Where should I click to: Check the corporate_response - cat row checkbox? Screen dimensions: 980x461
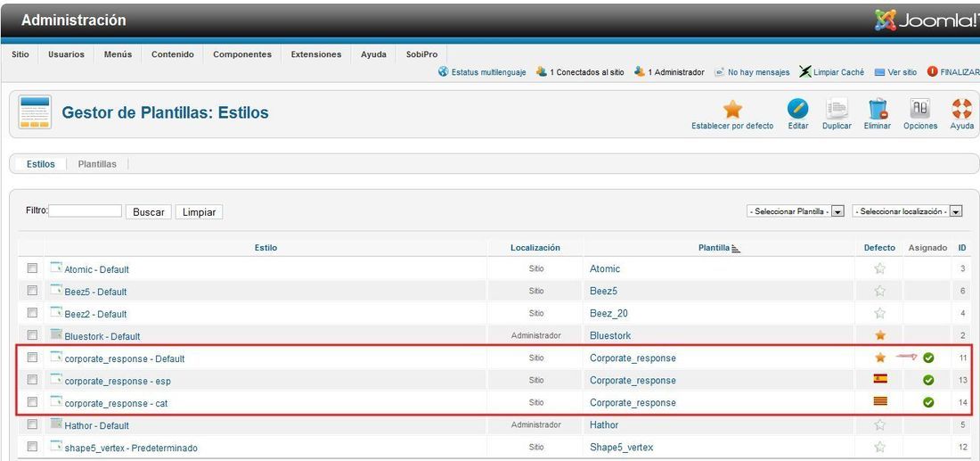coord(32,402)
